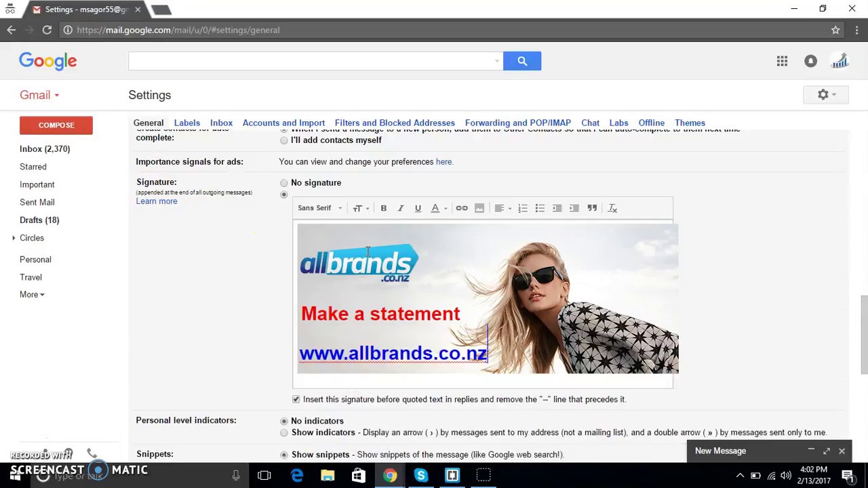Screen dimensions: 868x488
Task: Insert a link in the signature
Action: click(x=462, y=208)
